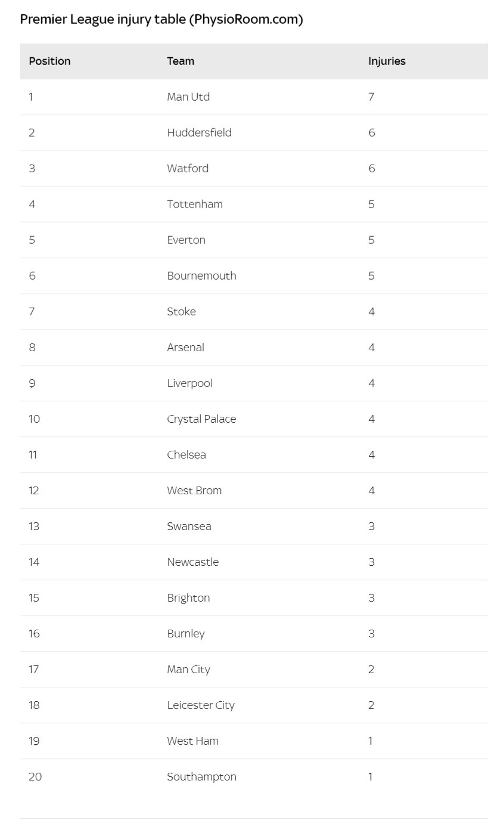Click the Man City team name
Screen dimensions: 504x827
[x=188, y=670]
